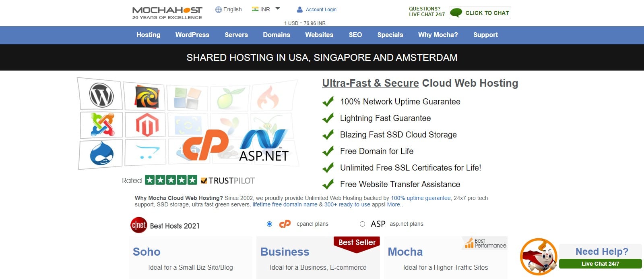Open the Support menu

pyautogui.click(x=485, y=35)
